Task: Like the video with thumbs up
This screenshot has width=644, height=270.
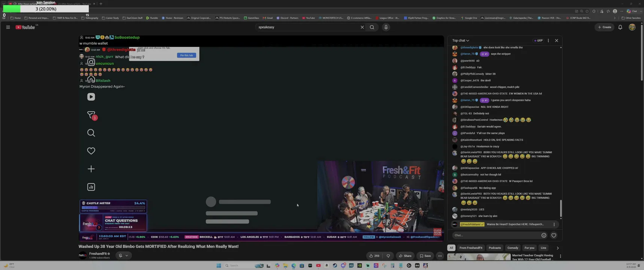Action: pos(374,256)
